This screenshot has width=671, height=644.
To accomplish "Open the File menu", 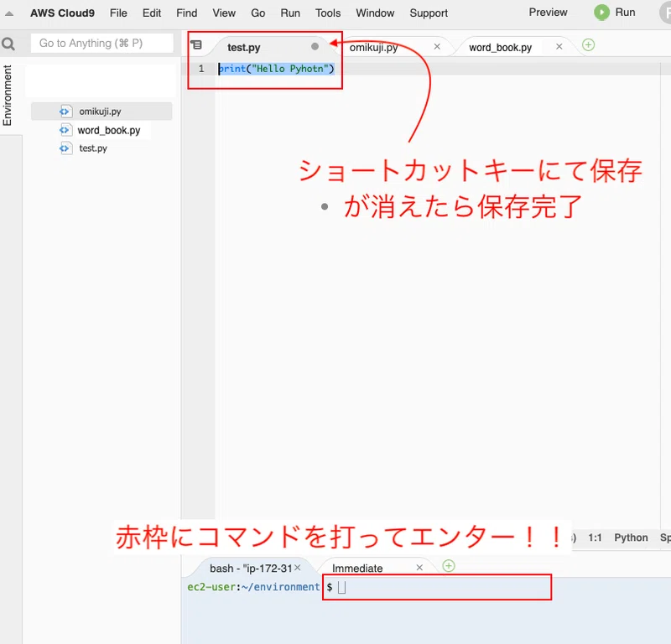I will point(118,13).
